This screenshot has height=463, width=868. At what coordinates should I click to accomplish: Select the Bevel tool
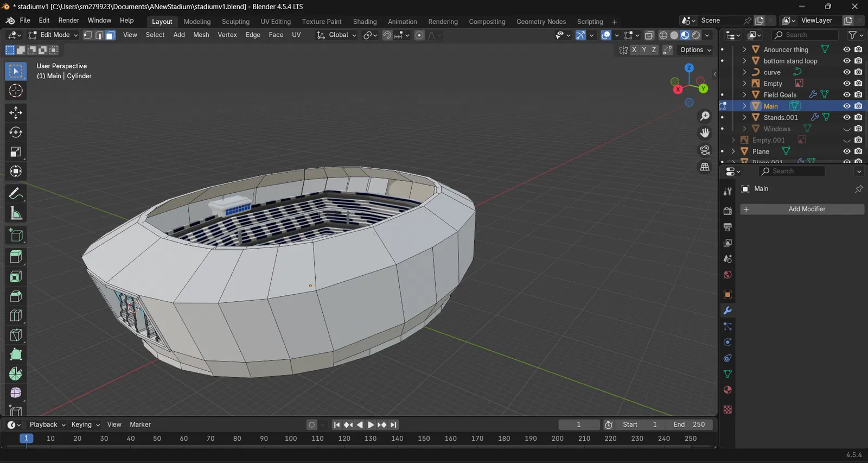coord(16,296)
